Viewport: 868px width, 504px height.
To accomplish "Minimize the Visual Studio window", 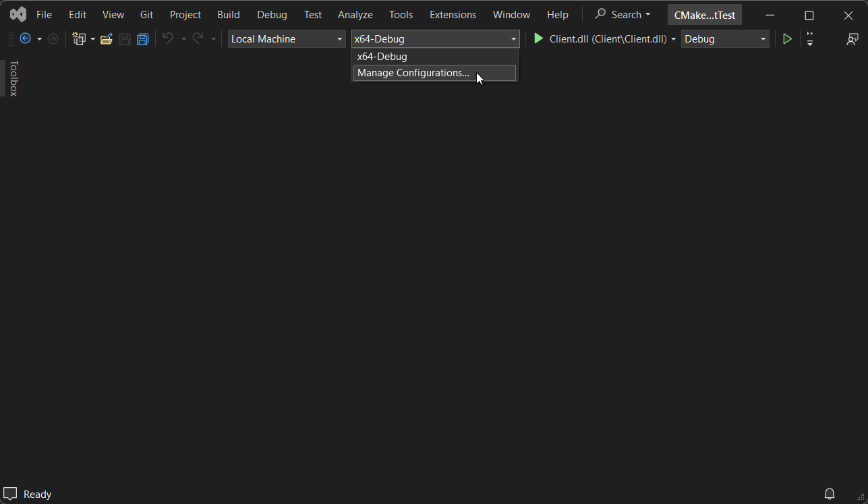I will [770, 15].
